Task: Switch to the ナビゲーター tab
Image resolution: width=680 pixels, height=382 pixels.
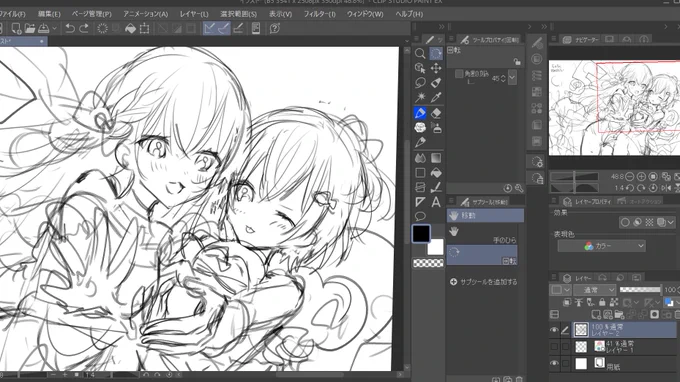Action: click(581, 39)
